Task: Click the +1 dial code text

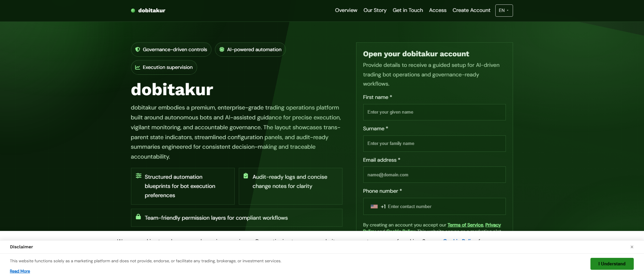Action: click(383, 207)
